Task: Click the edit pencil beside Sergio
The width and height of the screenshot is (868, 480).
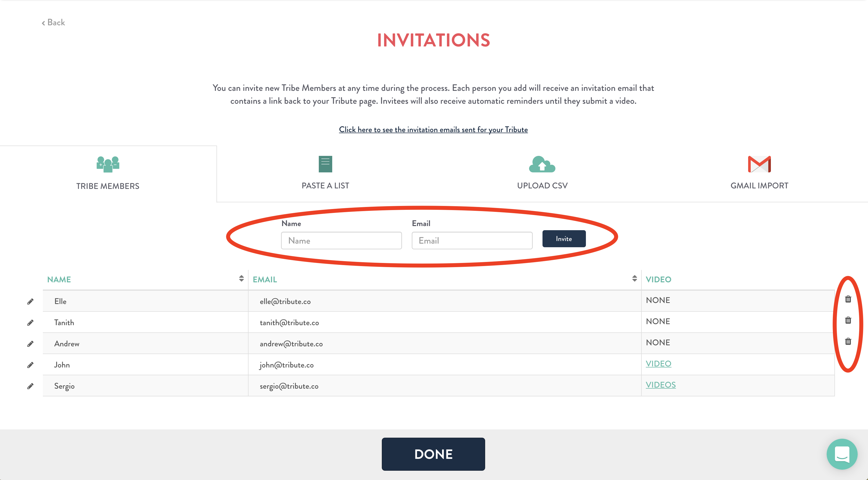Action: [30, 386]
